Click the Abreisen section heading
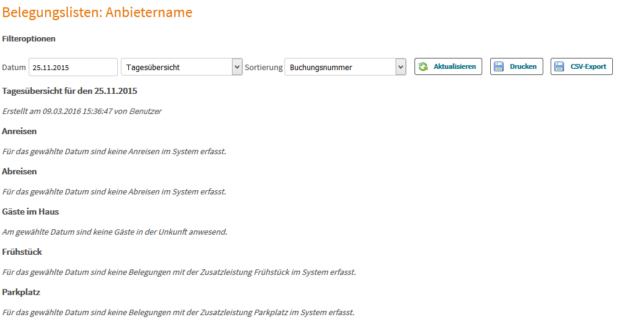The image size is (644, 331). tap(20, 171)
